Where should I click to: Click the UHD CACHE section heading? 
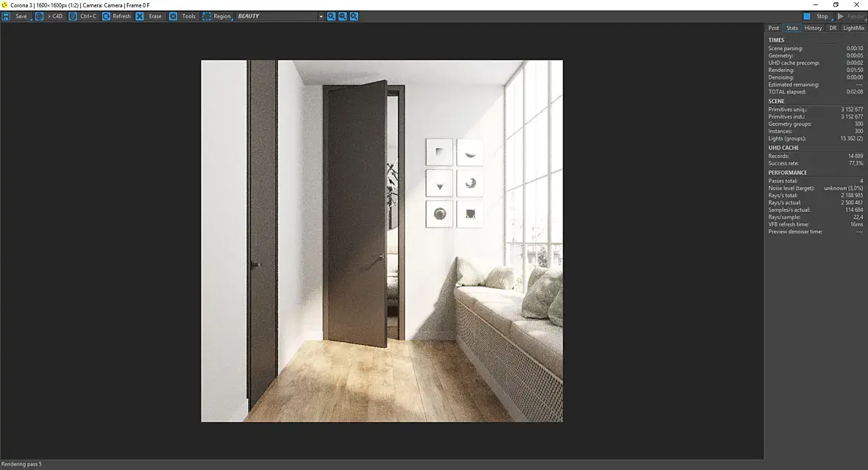tap(783, 148)
